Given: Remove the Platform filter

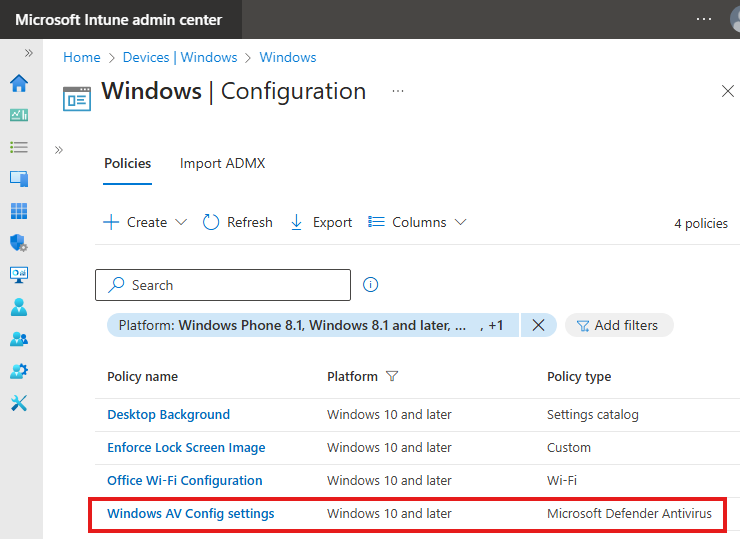Looking at the screenshot, I should tap(538, 325).
